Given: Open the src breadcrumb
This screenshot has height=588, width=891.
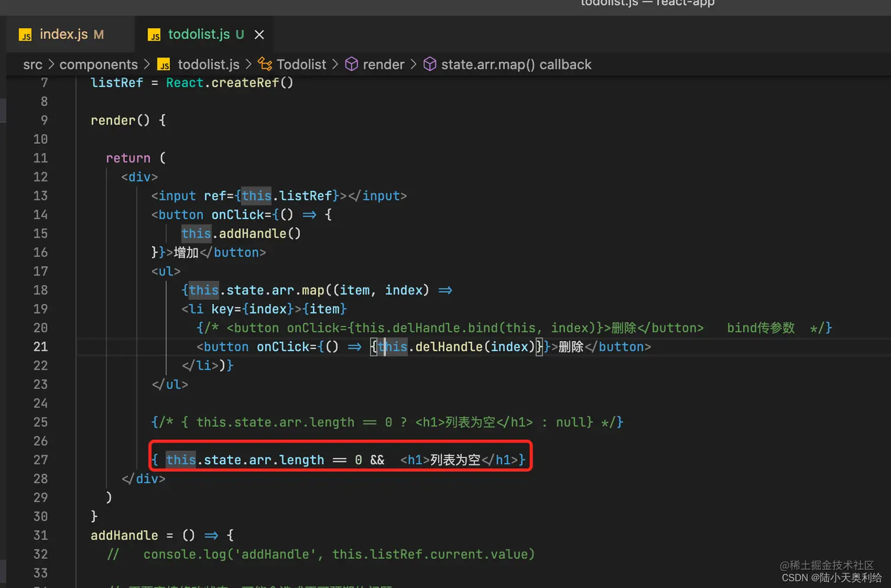Looking at the screenshot, I should tap(32, 64).
